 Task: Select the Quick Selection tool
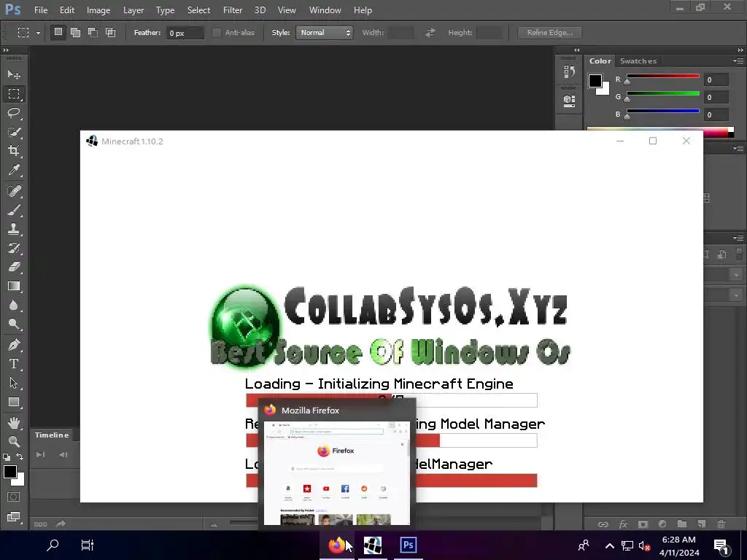14,132
